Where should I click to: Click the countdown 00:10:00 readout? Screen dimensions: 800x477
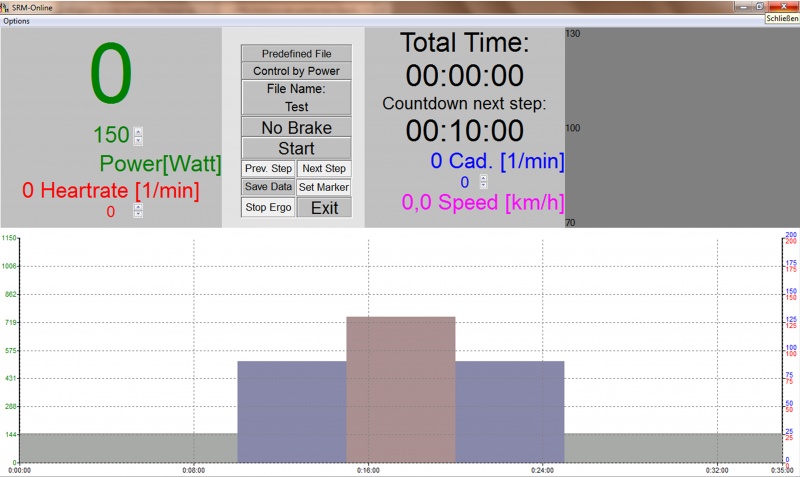point(465,131)
